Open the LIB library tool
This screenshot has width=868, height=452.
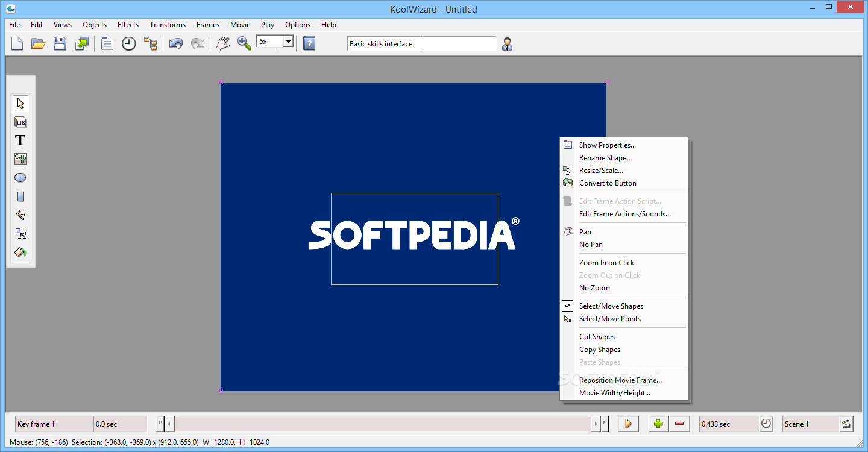pos(20,122)
